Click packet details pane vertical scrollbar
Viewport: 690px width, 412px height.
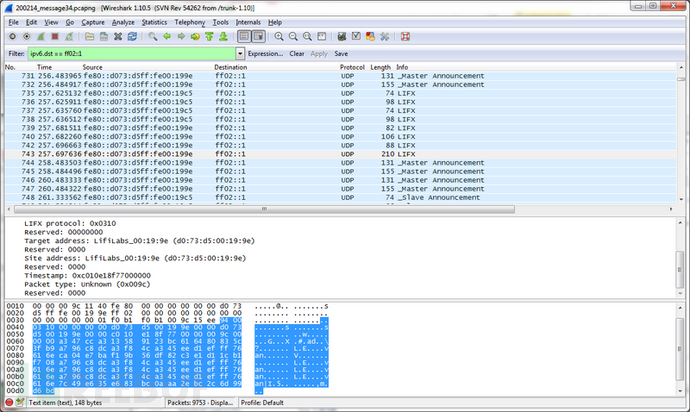pyautogui.click(x=680, y=257)
